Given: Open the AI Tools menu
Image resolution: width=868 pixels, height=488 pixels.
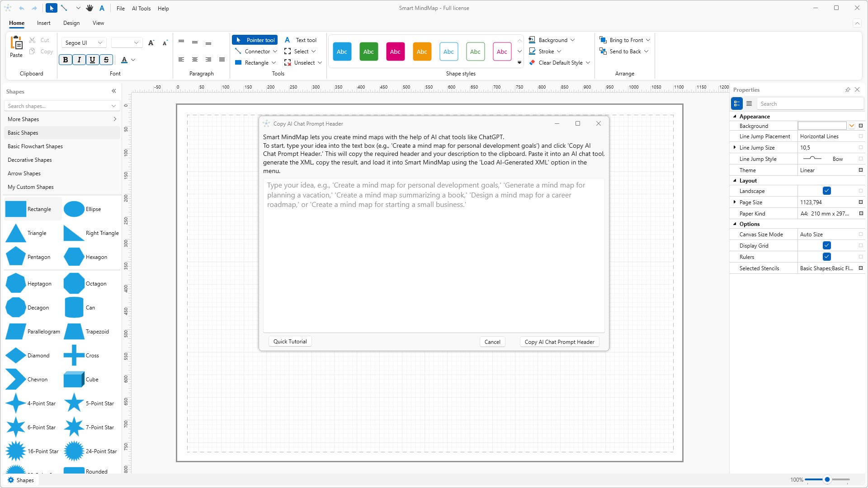Looking at the screenshot, I should (x=141, y=8).
